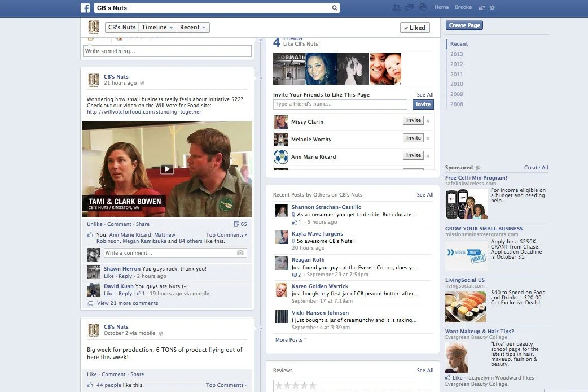Click Missy Clarin's profile picture

click(281, 121)
